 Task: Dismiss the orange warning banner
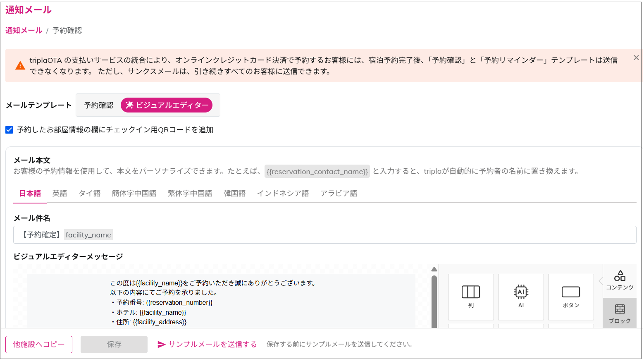(636, 58)
